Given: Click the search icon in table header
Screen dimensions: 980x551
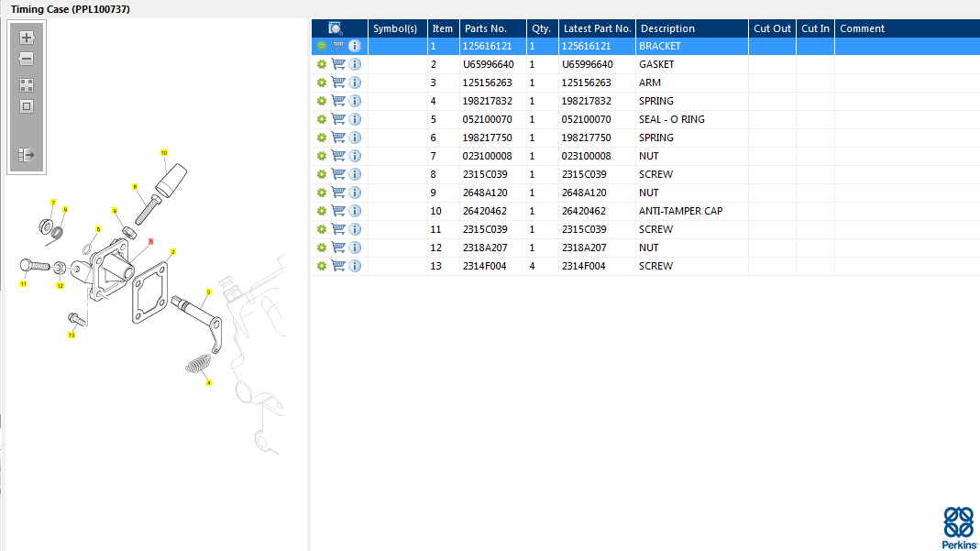Looking at the screenshot, I should pos(336,28).
